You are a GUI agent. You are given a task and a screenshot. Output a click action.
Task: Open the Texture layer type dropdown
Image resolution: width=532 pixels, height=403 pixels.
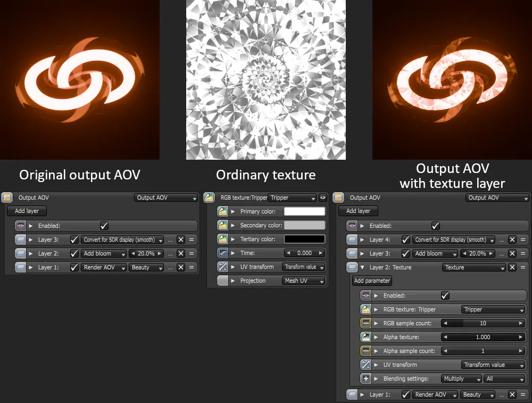click(473, 267)
